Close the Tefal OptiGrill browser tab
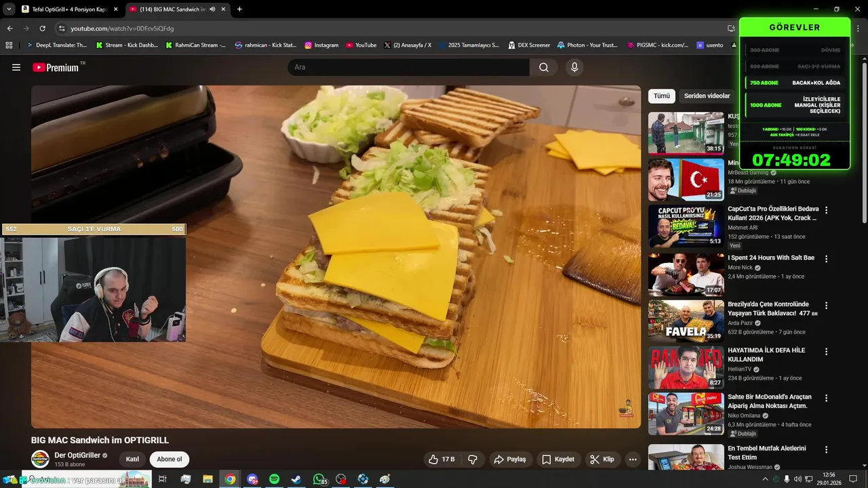This screenshot has width=868, height=488. (115, 9)
